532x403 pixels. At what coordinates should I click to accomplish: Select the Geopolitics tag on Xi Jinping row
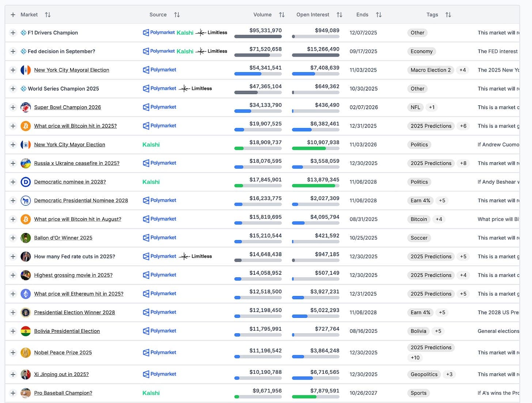coord(424,374)
